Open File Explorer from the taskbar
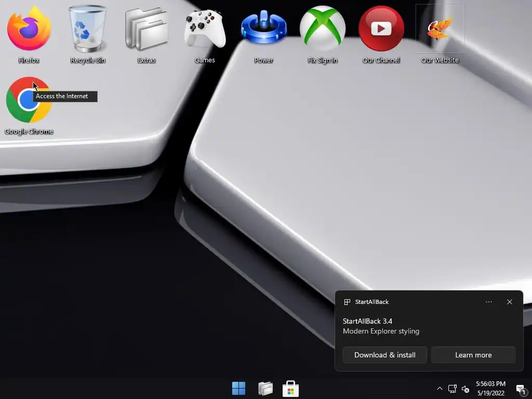 click(265, 388)
